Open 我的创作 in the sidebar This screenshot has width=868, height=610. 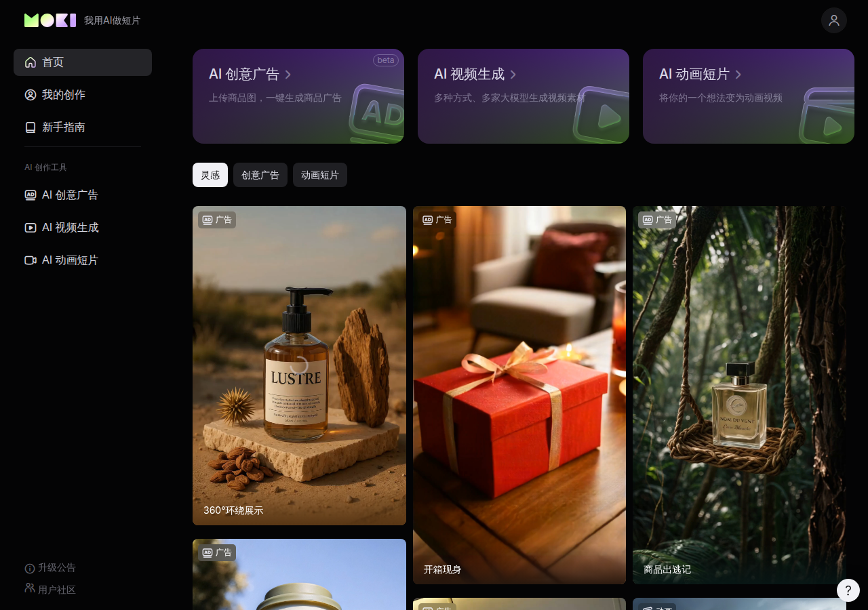(83, 95)
